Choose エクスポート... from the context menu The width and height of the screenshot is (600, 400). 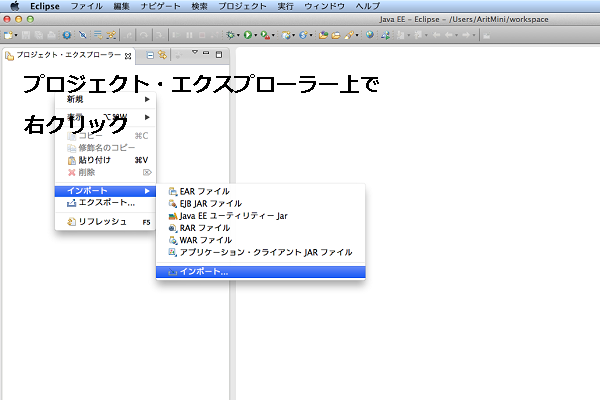click(105, 203)
